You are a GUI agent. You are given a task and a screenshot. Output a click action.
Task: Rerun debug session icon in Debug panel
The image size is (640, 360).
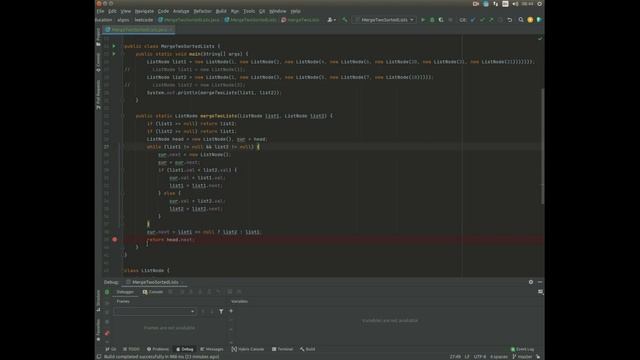(x=107, y=292)
